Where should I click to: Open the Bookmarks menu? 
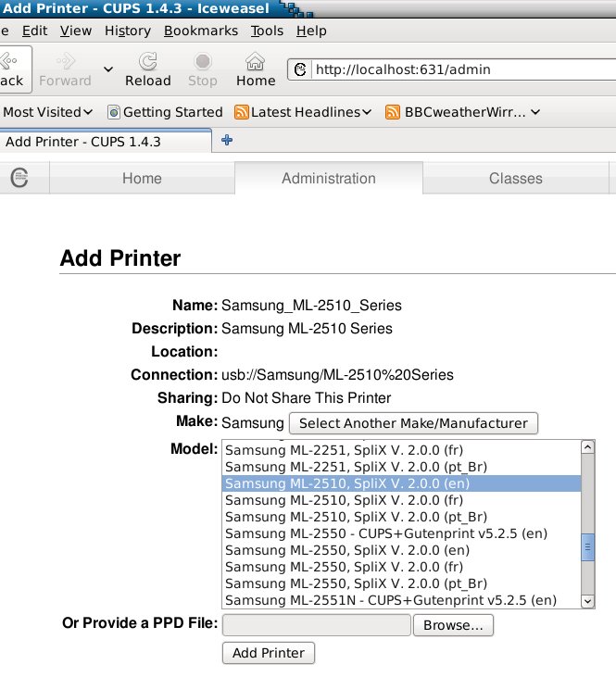(201, 31)
